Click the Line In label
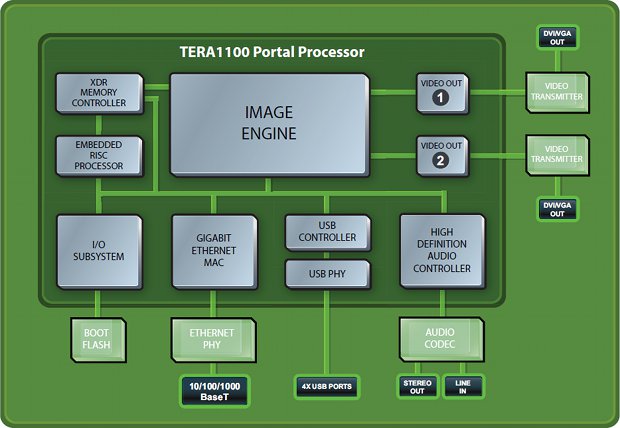The image size is (620, 428). (x=463, y=386)
